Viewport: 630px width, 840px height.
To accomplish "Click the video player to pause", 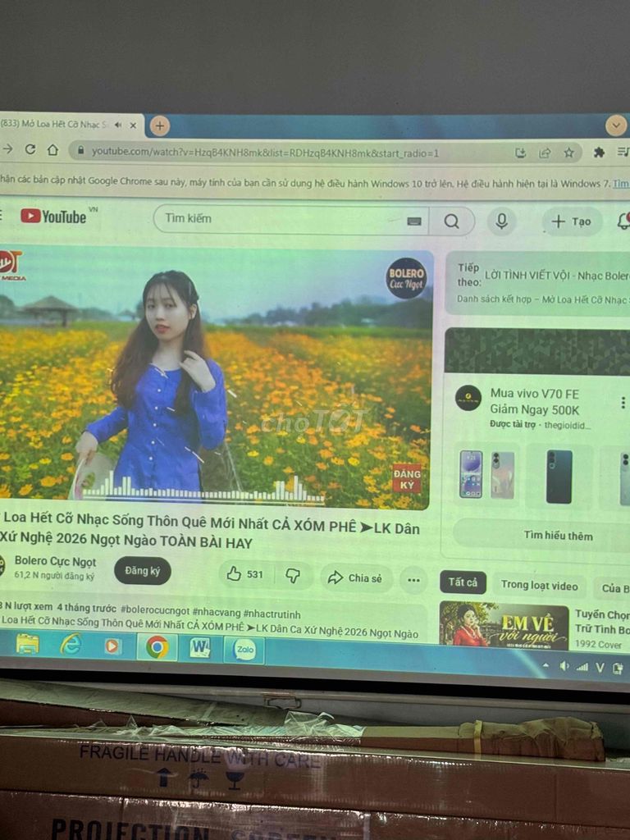I will click(x=214, y=377).
